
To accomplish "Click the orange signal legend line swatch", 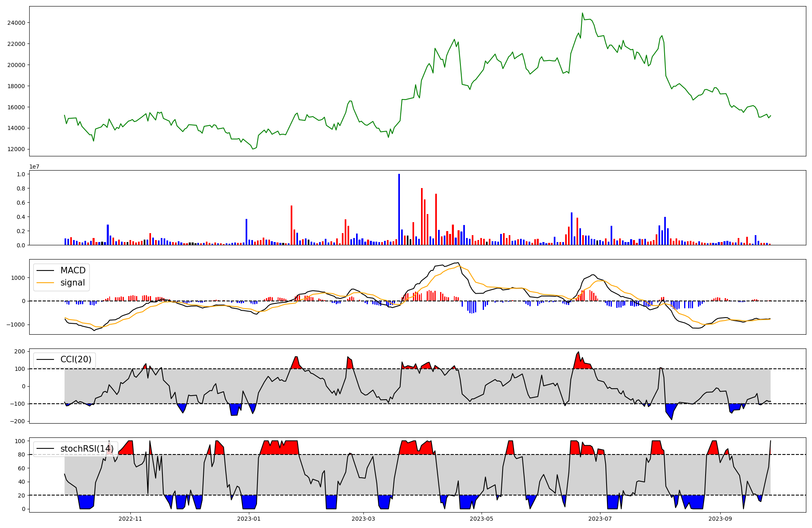I will pyautogui.click(x=45, y=283).
